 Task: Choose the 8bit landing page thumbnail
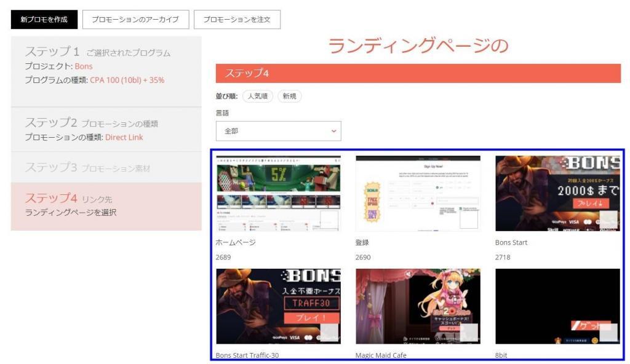coord(557,306)
